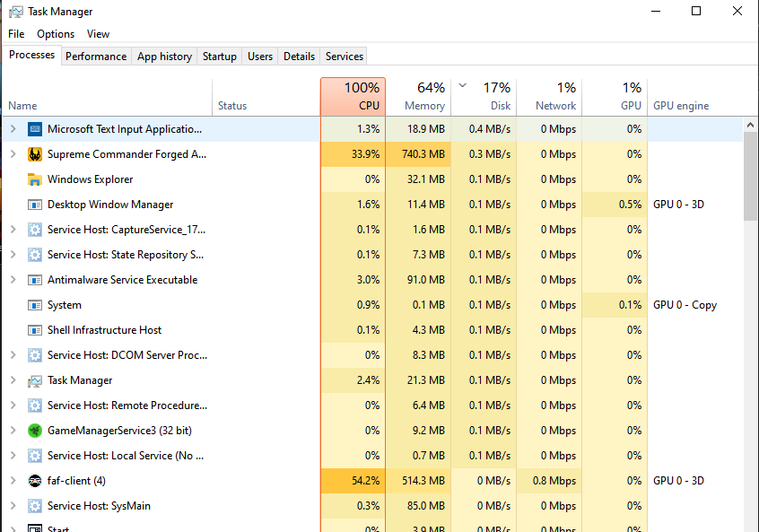Sort processes by GPU column
Image resolution: width=759 pixels, height=532 pixels.
point(615,97)
